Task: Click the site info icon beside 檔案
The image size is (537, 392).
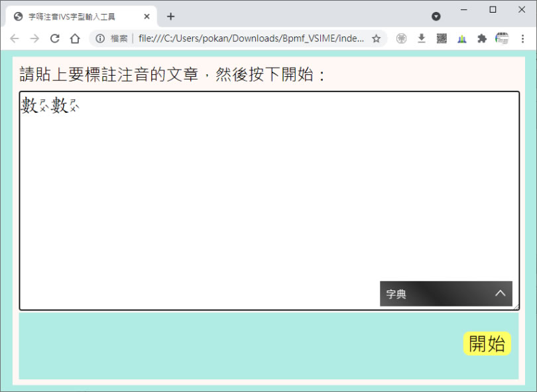Action: click(99, 38)
